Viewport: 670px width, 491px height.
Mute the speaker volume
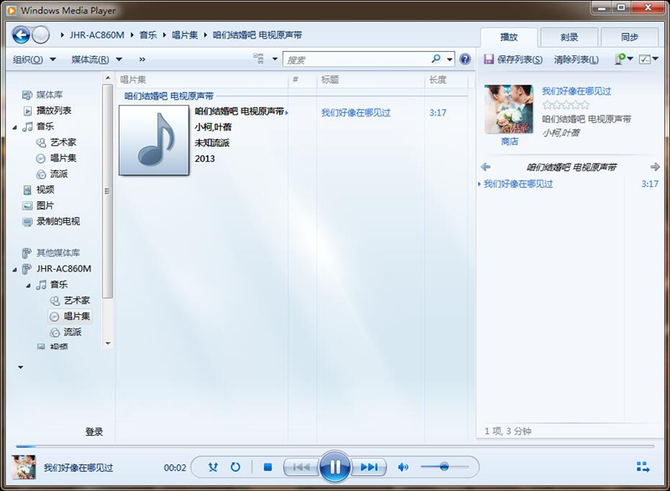[403, 467]
